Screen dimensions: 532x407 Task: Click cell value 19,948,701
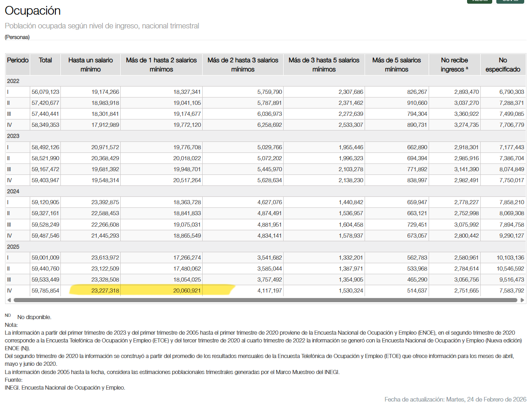[187, 169]
